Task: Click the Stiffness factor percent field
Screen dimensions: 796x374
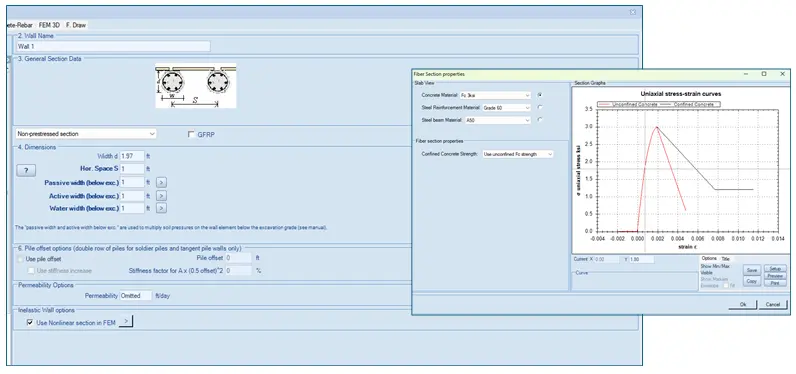Action: 238,270
